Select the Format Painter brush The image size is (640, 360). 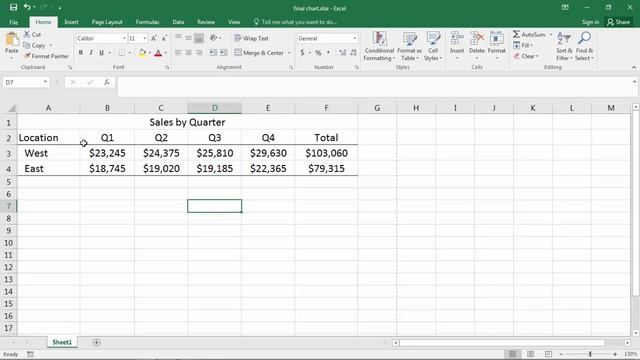46,56
